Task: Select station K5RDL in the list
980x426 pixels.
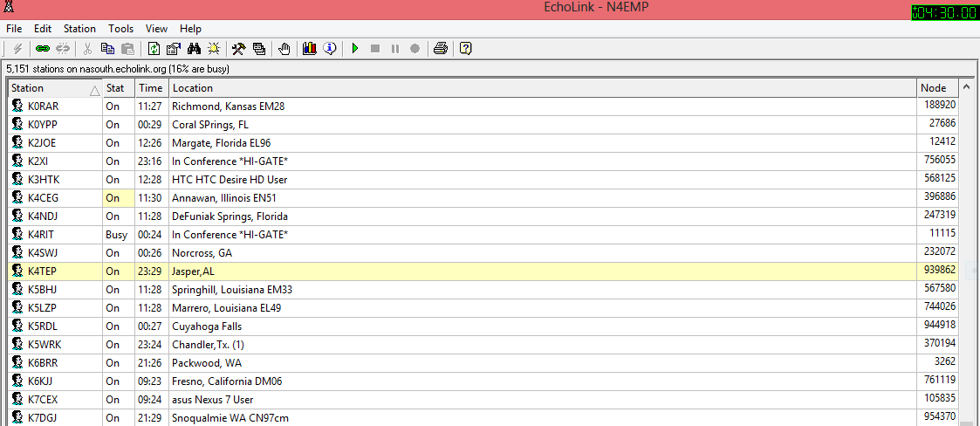Action: pyautogui.click(x=43, y=326)
